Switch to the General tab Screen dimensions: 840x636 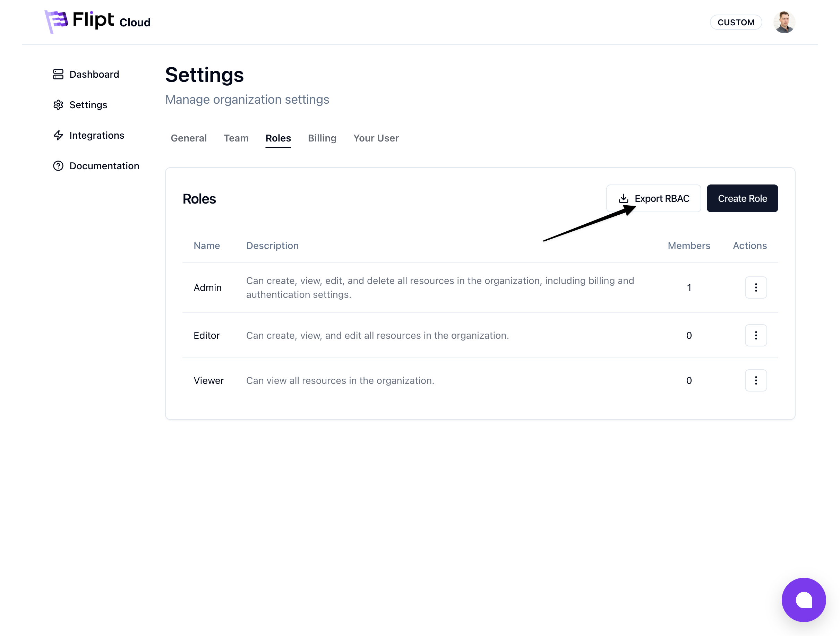point(189,138)
